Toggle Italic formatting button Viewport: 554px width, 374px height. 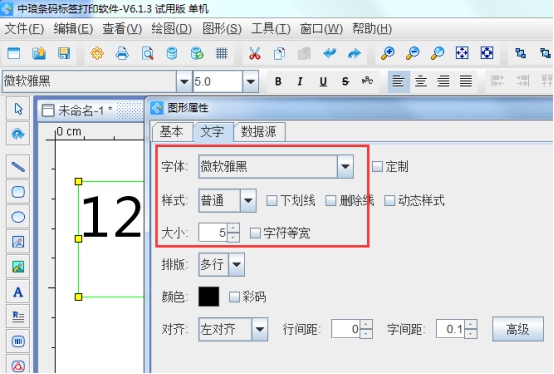click(x=300, y=82)
